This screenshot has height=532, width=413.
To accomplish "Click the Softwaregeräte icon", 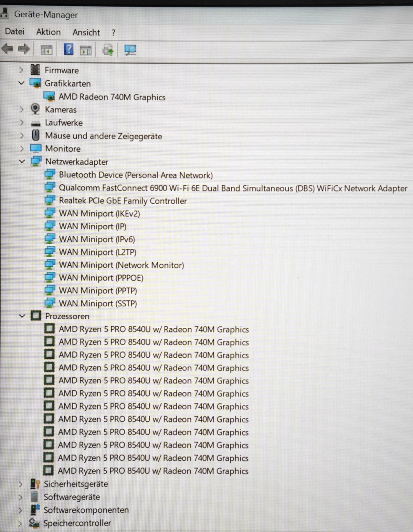I will pyautogui.click(x=34, y=497).
